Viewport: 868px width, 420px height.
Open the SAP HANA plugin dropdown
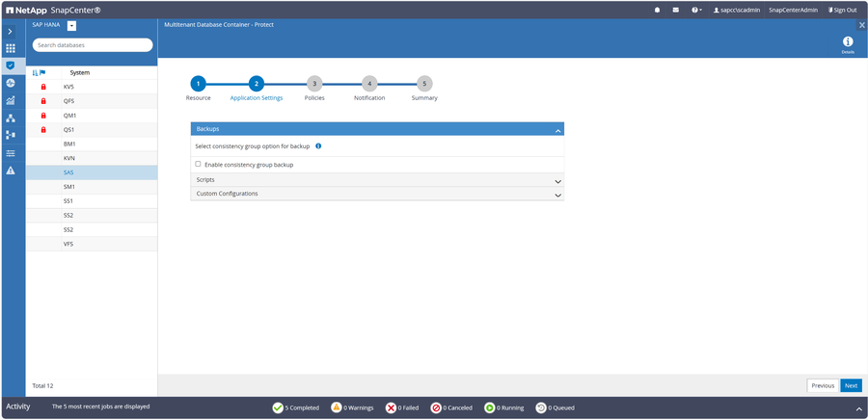(72, 26)
